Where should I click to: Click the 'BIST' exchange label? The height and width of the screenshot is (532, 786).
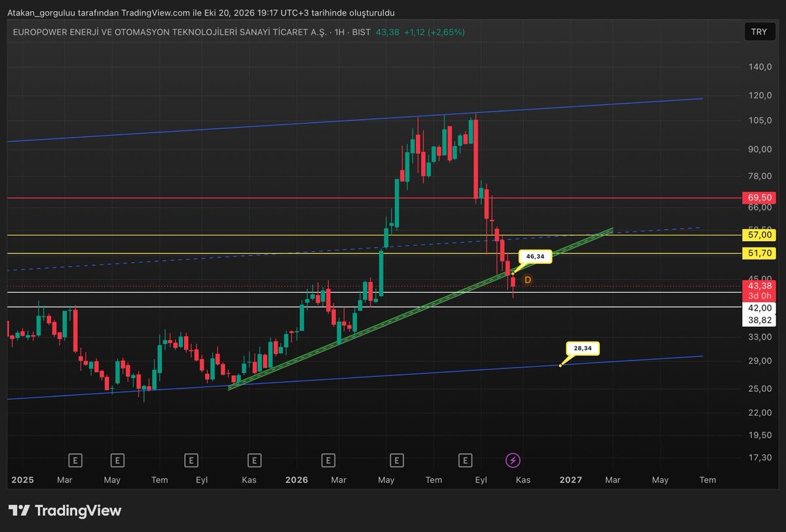[361, 32]
